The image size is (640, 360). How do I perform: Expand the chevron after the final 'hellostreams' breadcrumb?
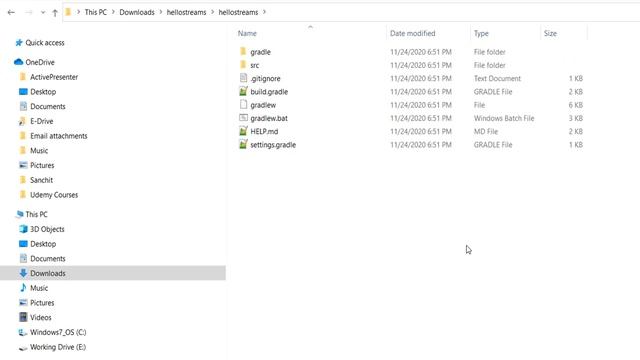click(x=264, y=12)
